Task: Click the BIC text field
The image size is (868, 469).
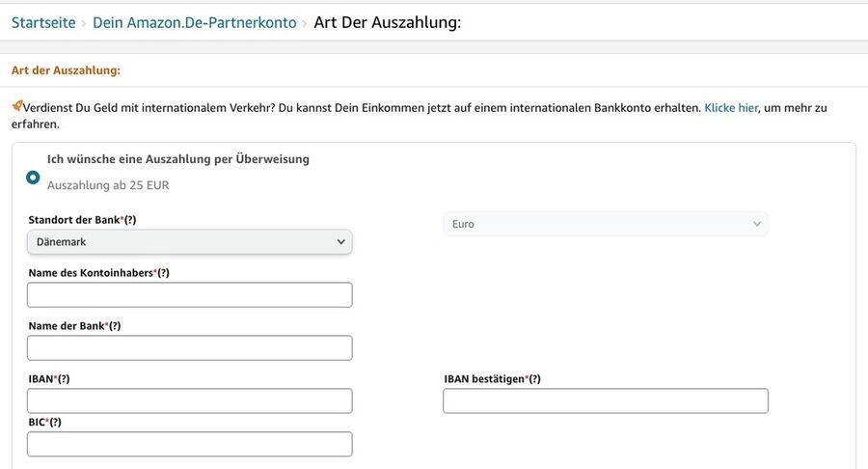Action: click(190, 445)
